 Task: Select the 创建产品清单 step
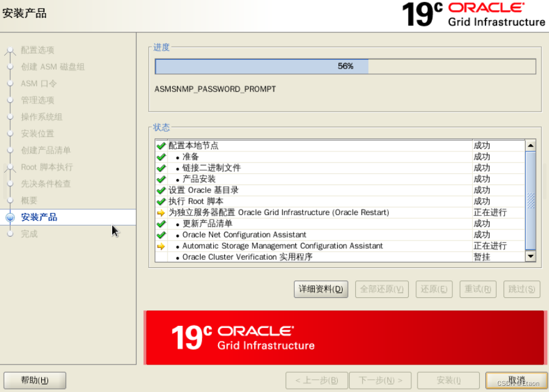45,150
